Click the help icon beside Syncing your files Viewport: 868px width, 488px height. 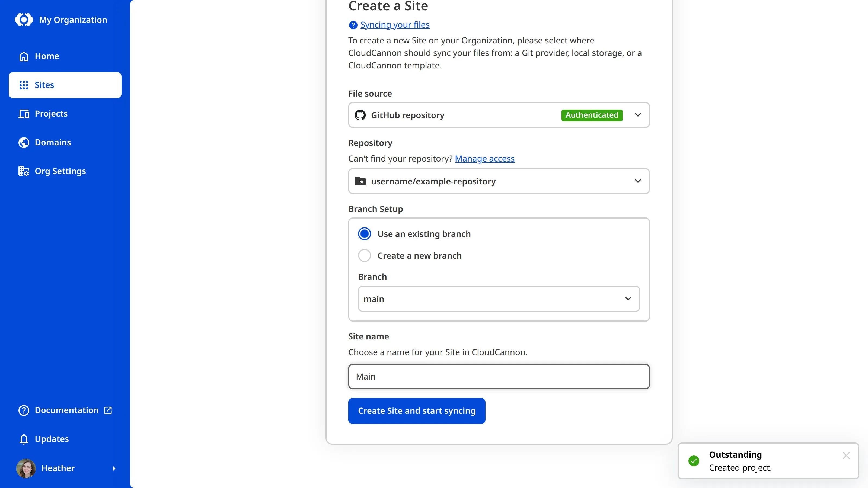(x=353, y=25)
